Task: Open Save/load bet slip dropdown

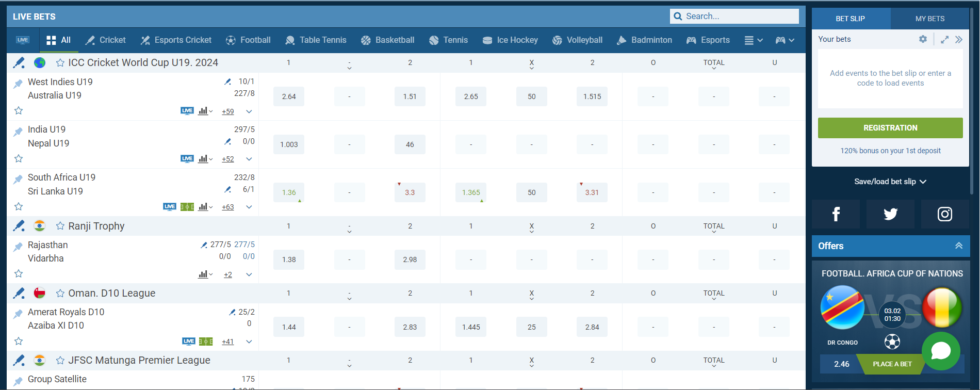Action: tap(890, 182)
